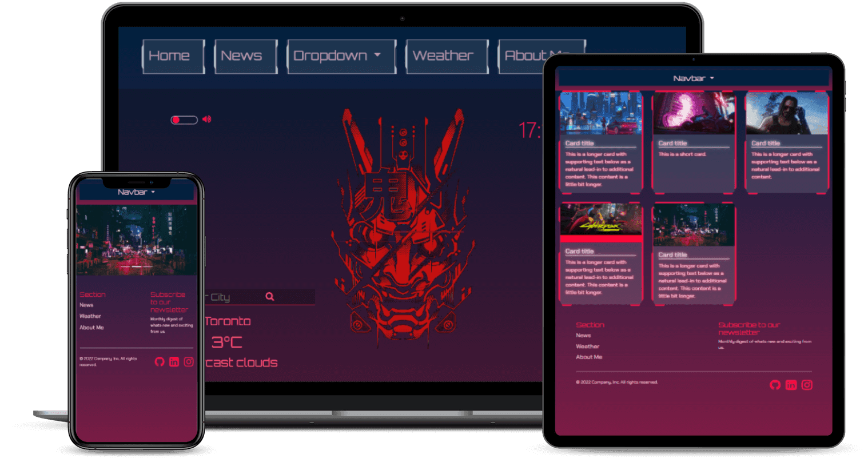Expand the Dropdown menu in laptop navbar
Screen dimensions: 868x458
(341, 56)
